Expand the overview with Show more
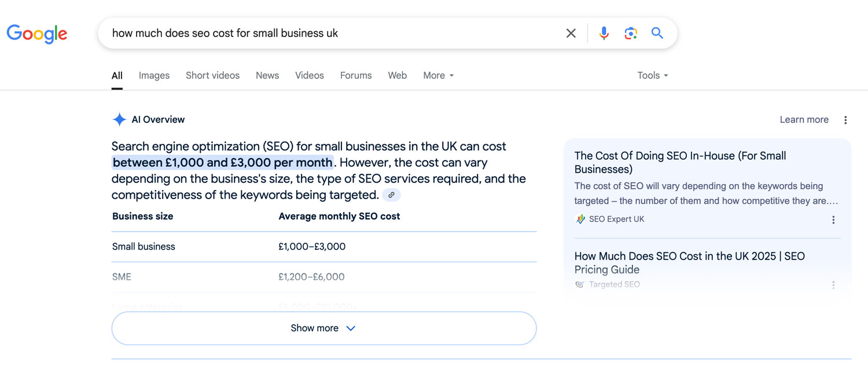The image size is (868, 380). (324, 328)
